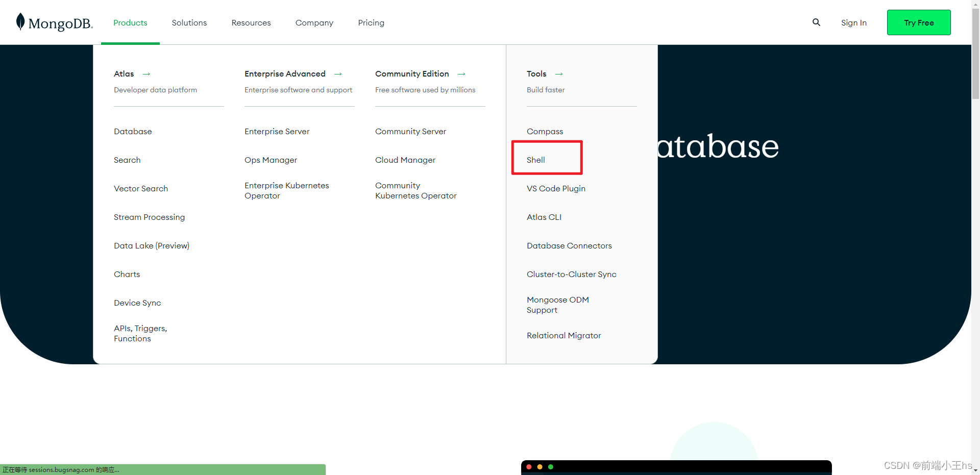Open the Resources menu
The height and width of the screenshot is (475, 980).
pos(251,22)
